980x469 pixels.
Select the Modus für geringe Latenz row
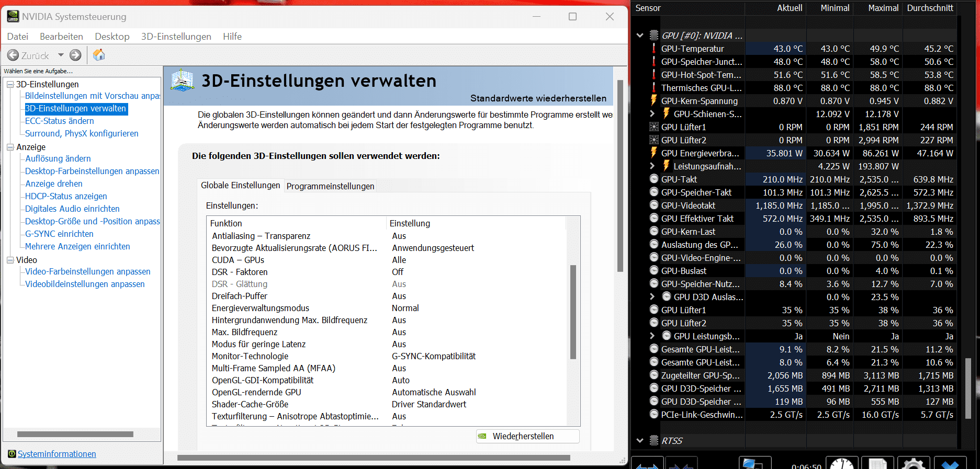coord(386,344)
